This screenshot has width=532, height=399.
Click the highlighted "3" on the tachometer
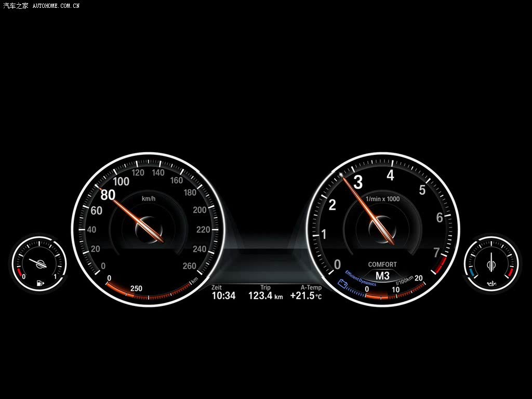[358, 182]
